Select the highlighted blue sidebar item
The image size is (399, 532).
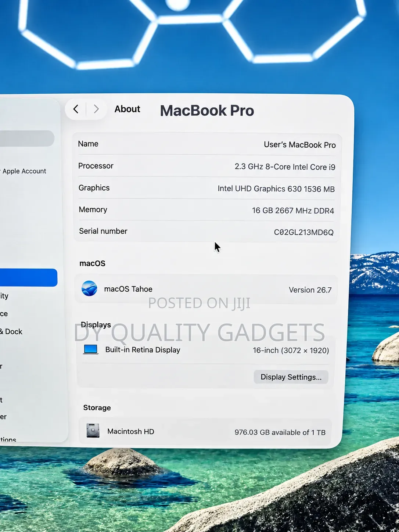[x=28, y=277]
